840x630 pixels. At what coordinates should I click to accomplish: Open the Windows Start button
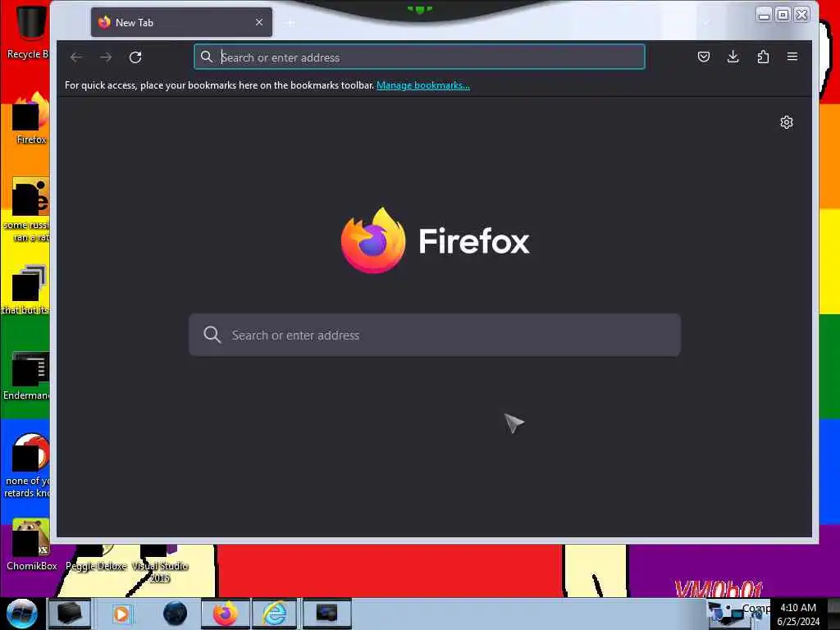point(22,614)
